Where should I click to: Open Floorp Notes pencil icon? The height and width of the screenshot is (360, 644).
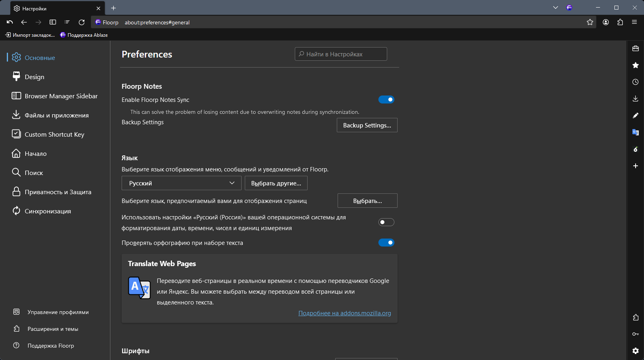coord(635,115)
